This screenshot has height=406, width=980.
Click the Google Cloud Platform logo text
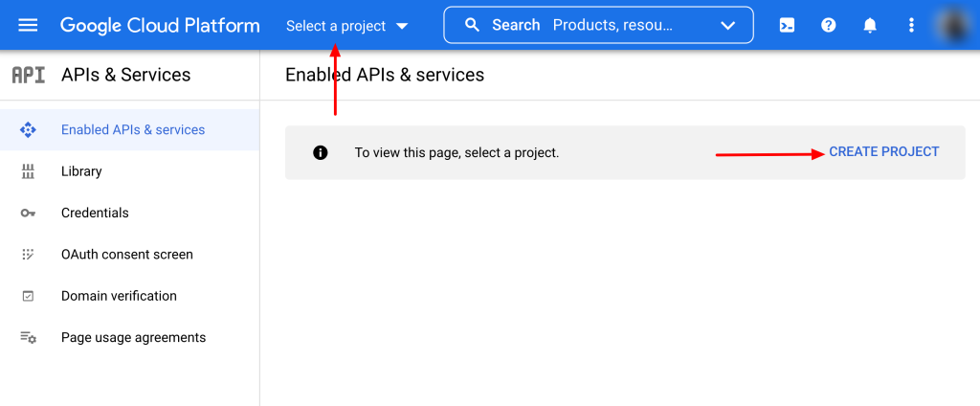pos(160,26)
